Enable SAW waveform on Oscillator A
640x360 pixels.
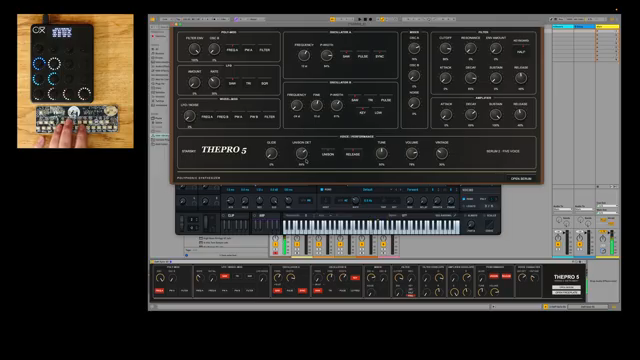point(346,55)
